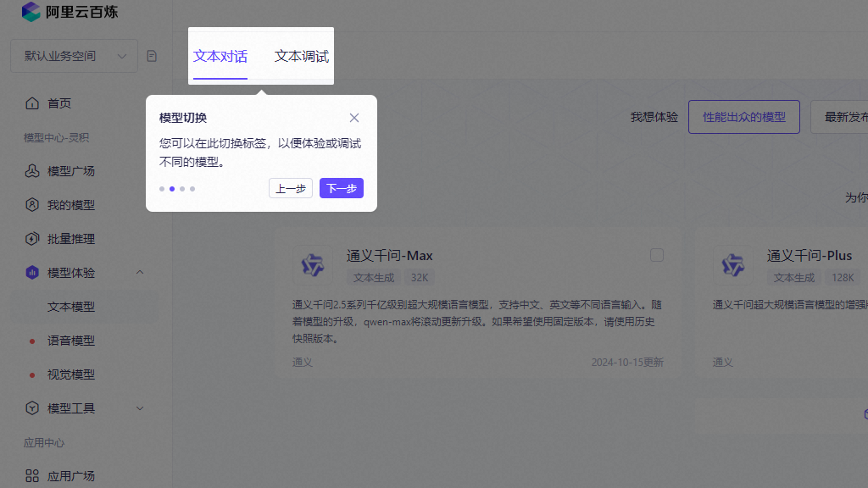Click the 我的模型 sidebar icon

[x=32, y=205]
